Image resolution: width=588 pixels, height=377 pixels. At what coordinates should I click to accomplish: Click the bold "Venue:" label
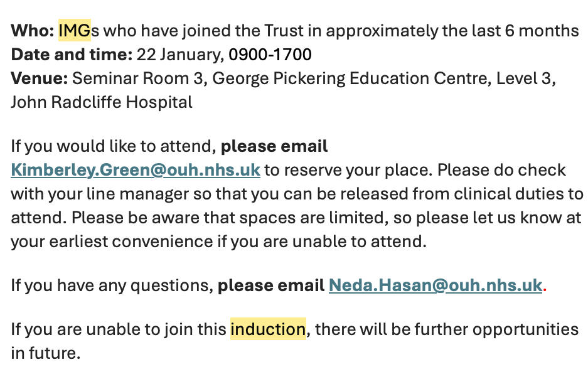(x=39, y=78)
